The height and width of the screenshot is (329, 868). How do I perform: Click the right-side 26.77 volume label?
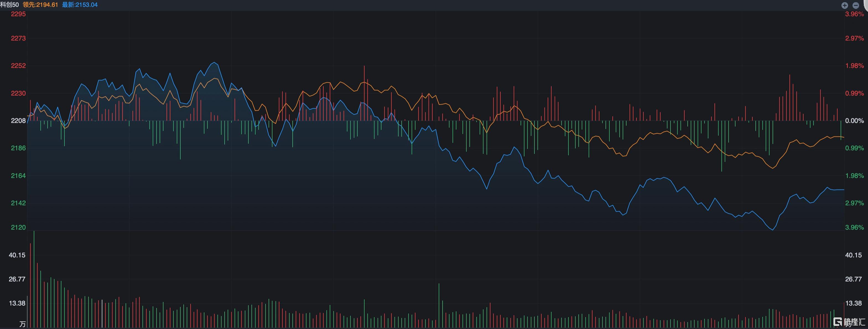pos(854,279)
